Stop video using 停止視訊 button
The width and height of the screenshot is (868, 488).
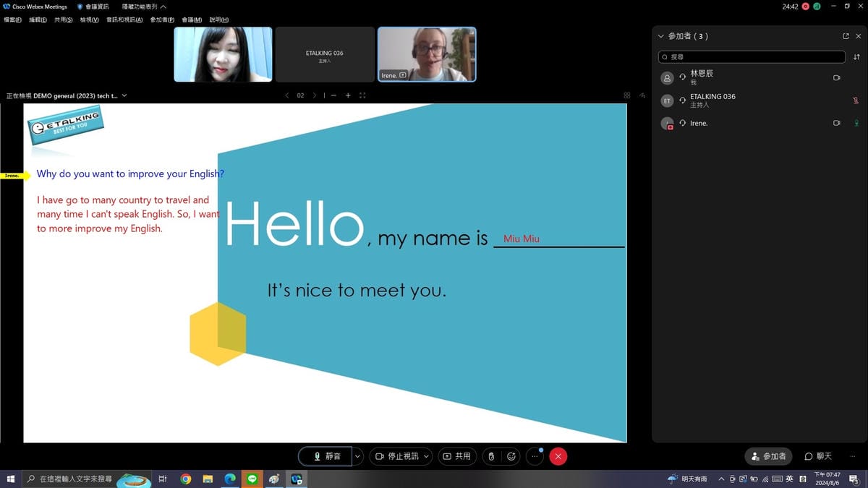click(397, 456)
